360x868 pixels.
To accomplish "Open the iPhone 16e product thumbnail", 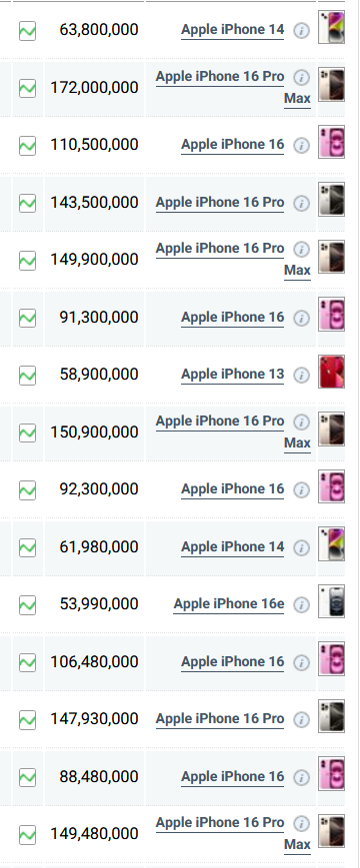I will (331, 601).
